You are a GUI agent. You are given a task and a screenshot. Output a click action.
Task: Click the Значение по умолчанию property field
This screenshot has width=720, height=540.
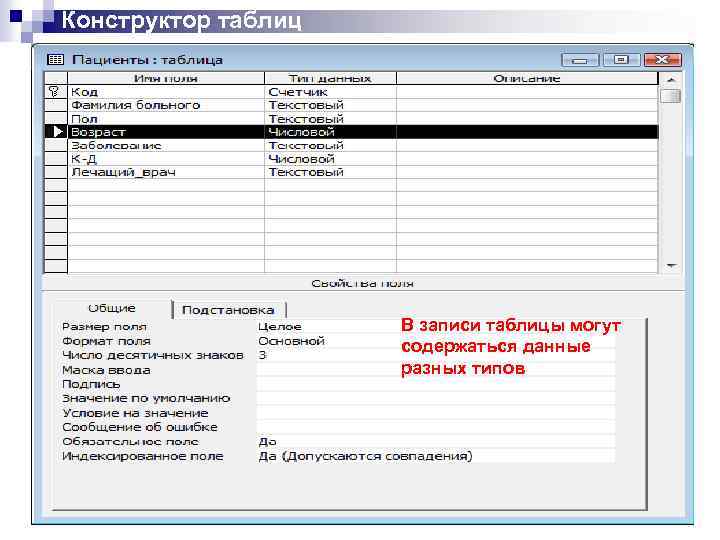(435, 399)
